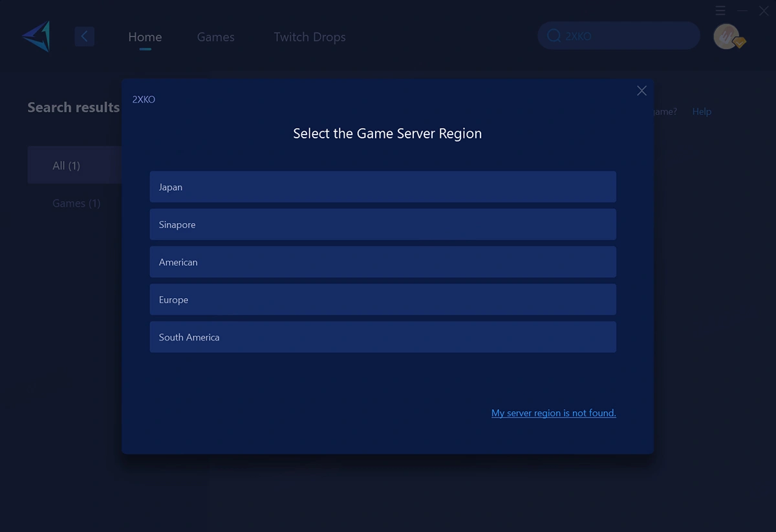Pick the American server region

pos(383,262)
